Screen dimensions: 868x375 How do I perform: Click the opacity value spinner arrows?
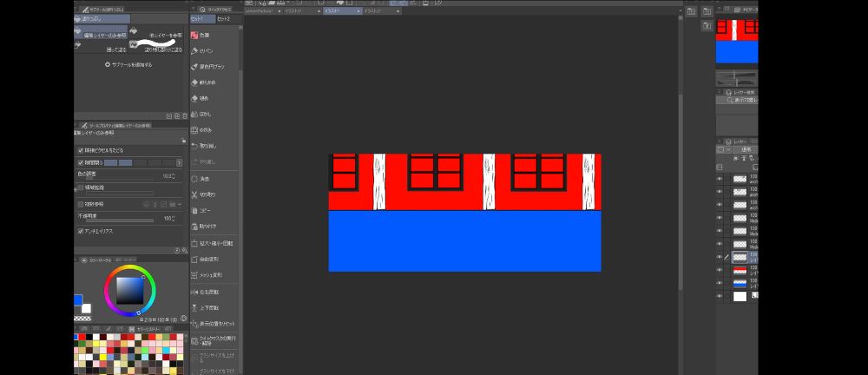pyautogui.click(x=174, y=219)
